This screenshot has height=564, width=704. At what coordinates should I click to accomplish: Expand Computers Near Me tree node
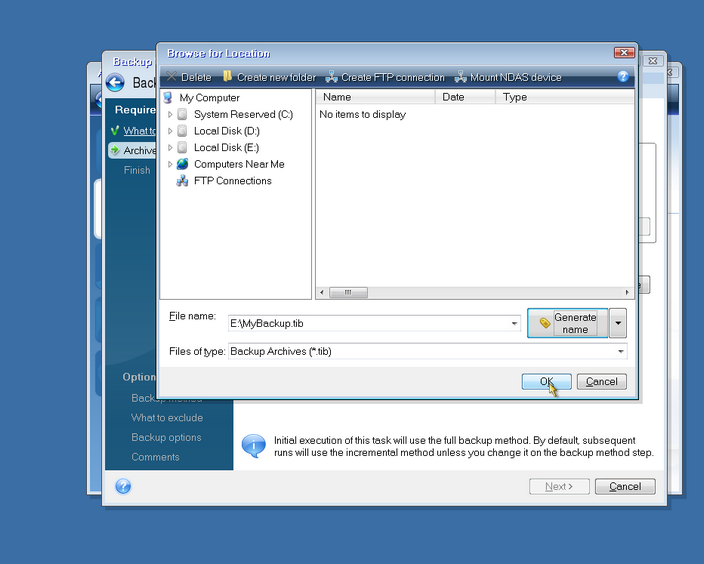point(170,164)
